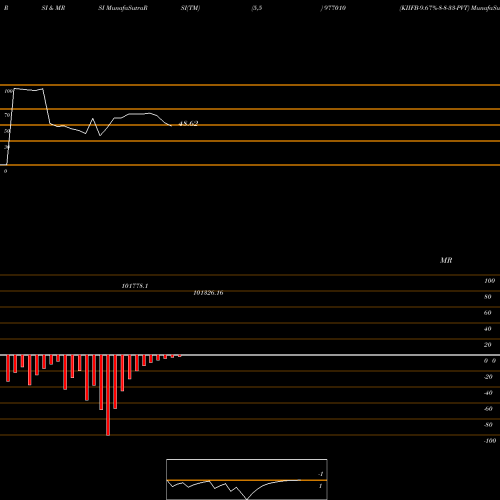500x500 pixels.
Task: Click the -20 label on MR axis
Action: 488,377
